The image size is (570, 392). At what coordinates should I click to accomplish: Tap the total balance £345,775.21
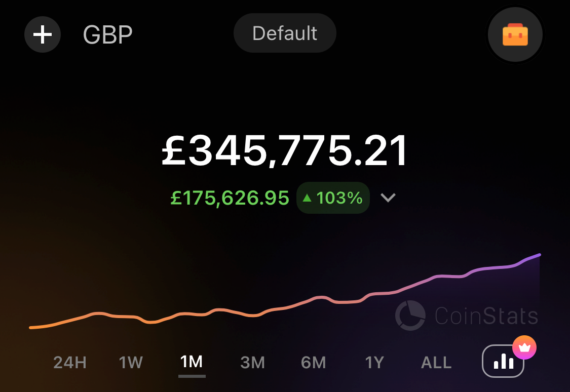pos(285,150)
